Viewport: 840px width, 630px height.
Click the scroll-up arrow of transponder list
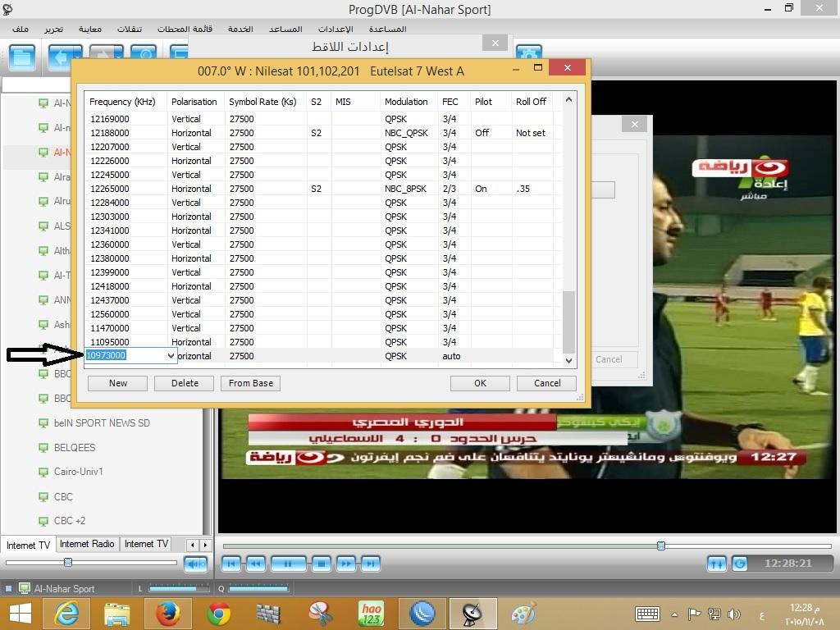pos(569,99)
